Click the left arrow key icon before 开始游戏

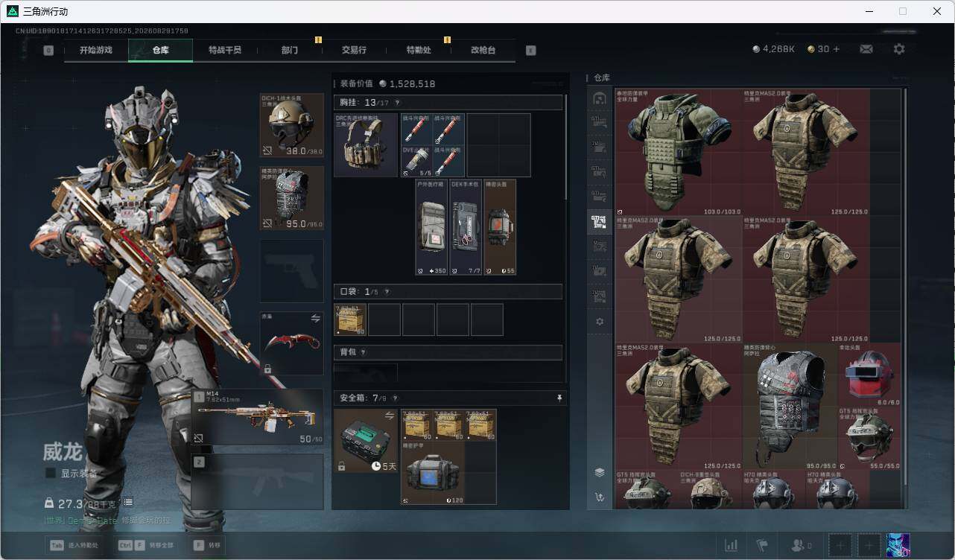(48, 51)
